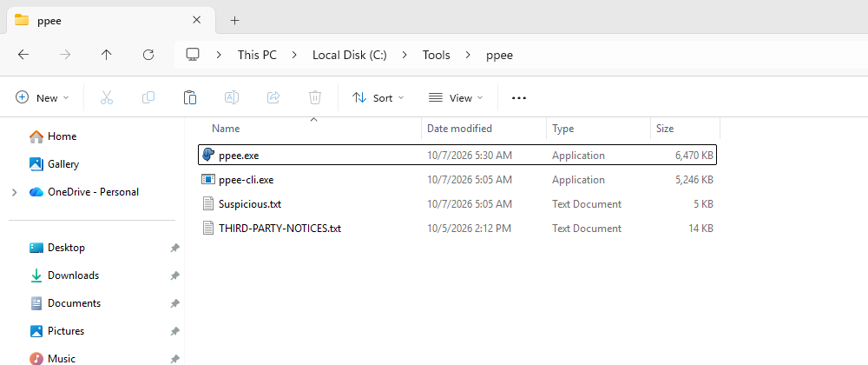
Task: Navigate to Tools breadcrumb
Action: click(437, 55)
